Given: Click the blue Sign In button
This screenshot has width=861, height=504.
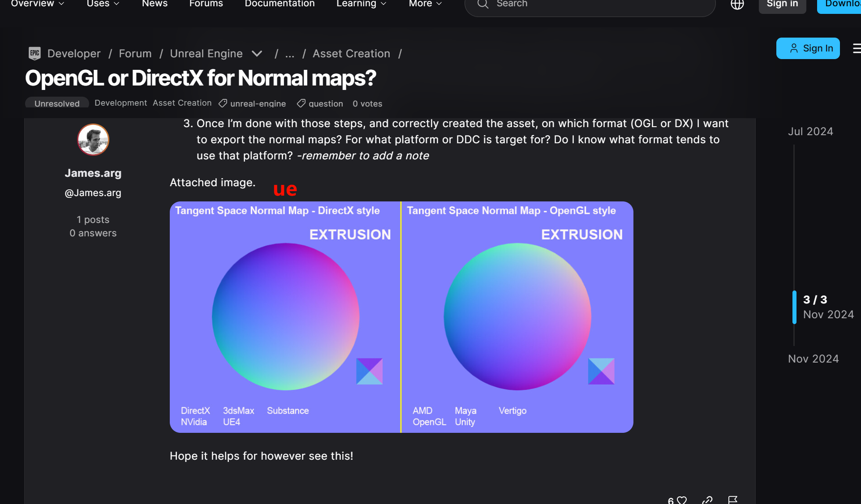Looking at the screenshot, I should 808,48.
